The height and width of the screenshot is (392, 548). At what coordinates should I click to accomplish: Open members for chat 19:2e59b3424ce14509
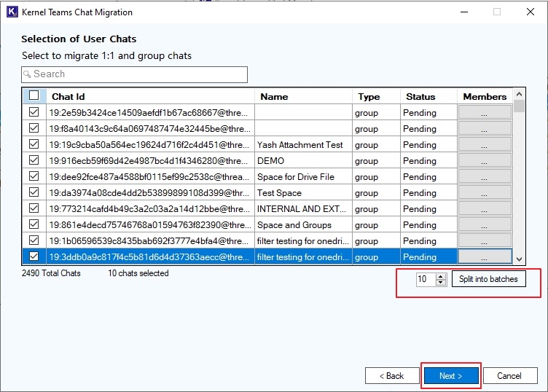(x=485, y=112)
